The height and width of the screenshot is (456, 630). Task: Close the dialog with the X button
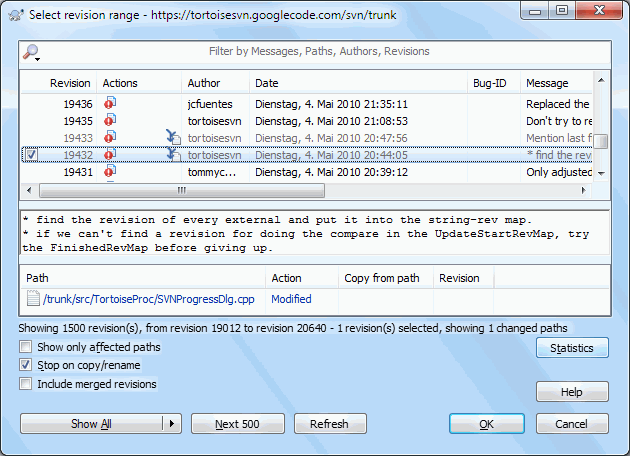coord(599,10)
